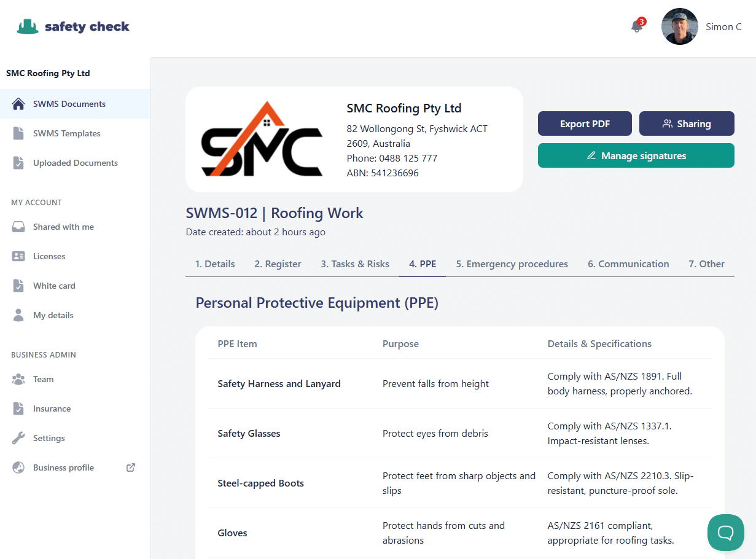Launch the chat support bubble
Viewport: 756px width, 559px height.
[726, 533]
